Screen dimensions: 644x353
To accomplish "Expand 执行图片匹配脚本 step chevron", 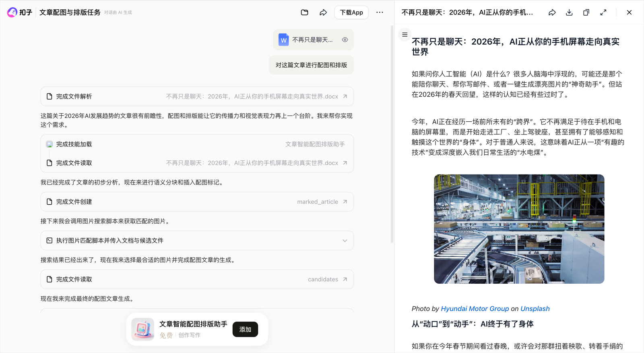I will tap(345, 241).
